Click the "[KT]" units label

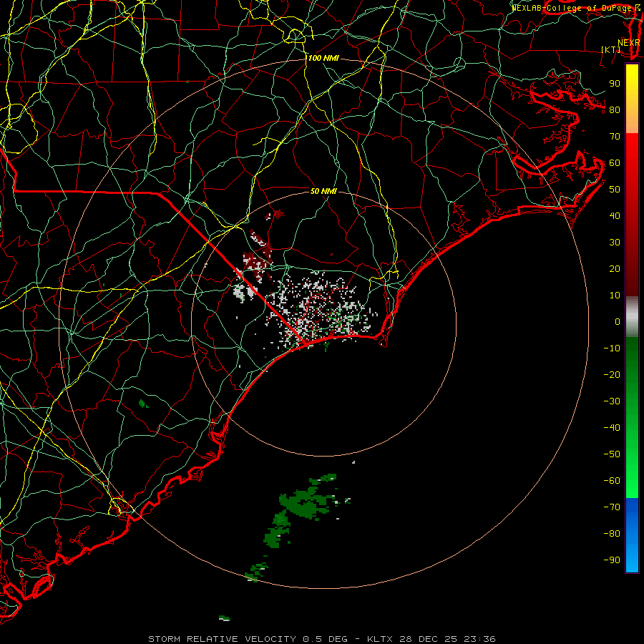point(611,49)
